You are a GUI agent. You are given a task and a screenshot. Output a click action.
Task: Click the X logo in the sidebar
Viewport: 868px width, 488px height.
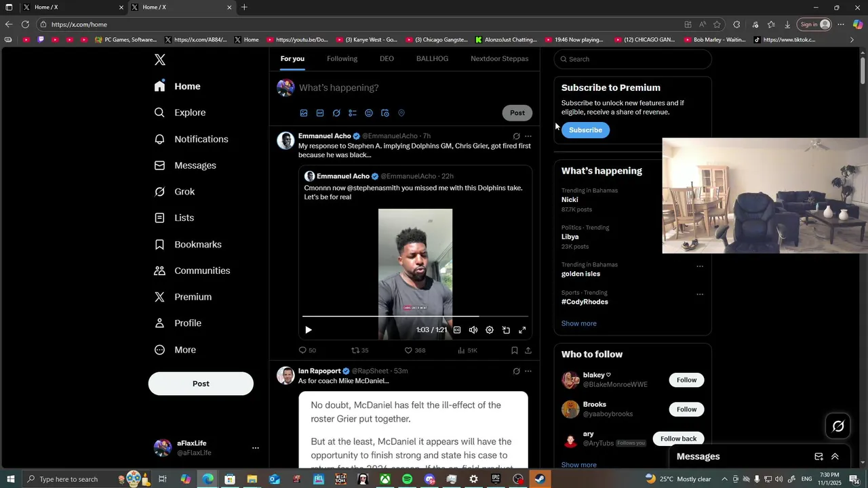coord(160,60)
